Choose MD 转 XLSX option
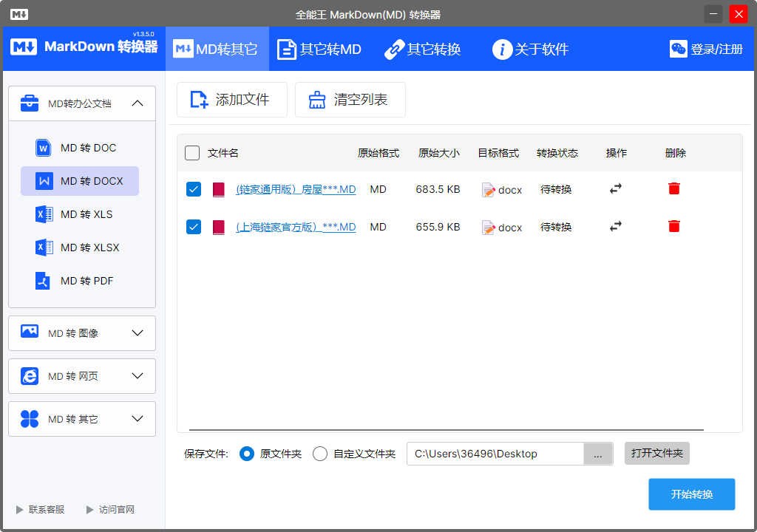Image resolution: width=757 pixels, height=532 pixels. click(x=80, y=248)
